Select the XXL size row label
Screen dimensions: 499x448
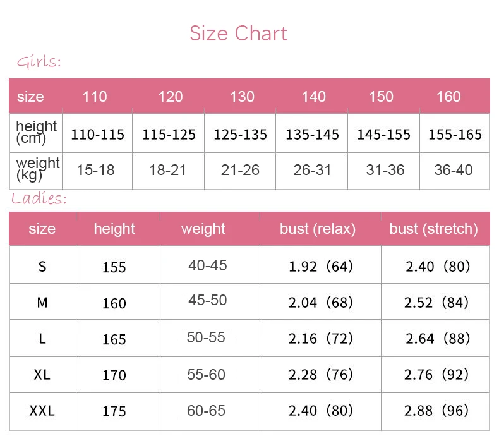point(42,411)
